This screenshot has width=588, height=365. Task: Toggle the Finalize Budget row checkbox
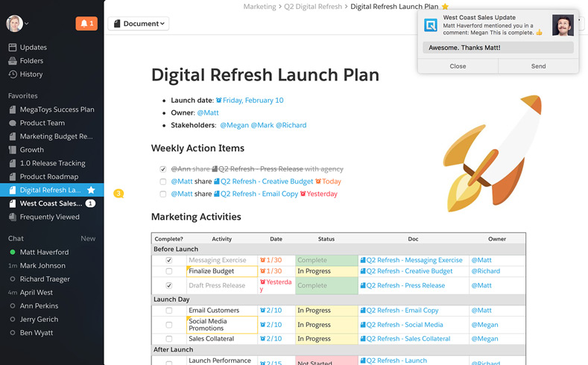[169, 271]
